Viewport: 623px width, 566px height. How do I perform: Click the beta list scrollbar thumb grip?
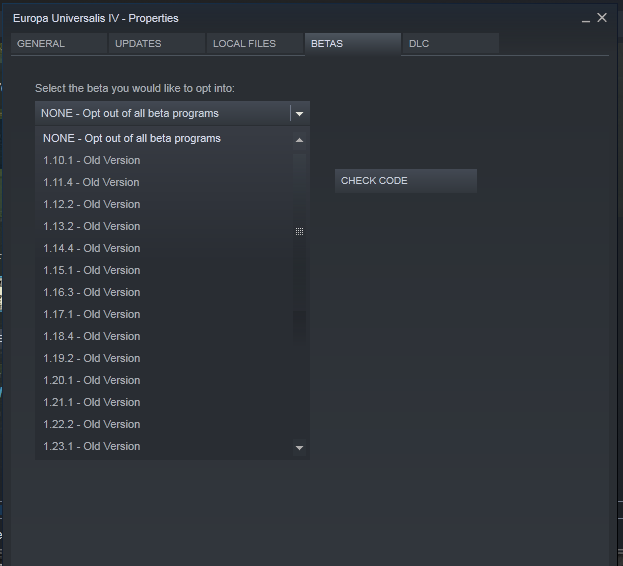click(299, 231)
